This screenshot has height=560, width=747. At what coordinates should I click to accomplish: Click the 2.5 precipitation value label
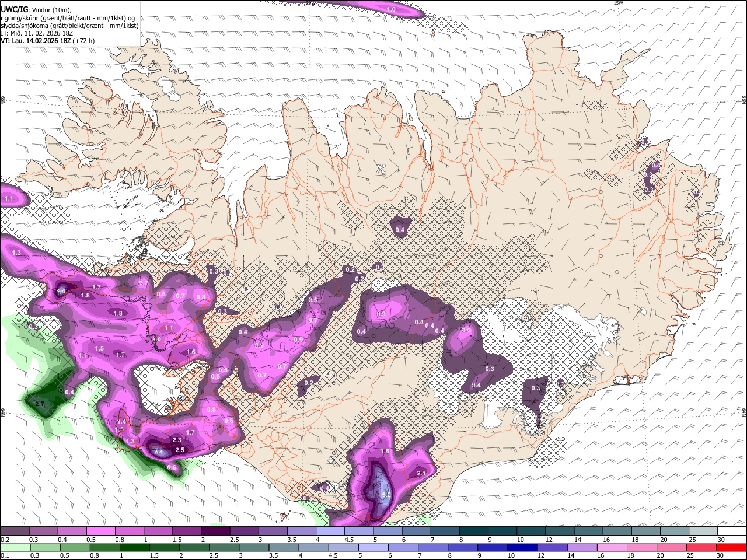(180, 450)
